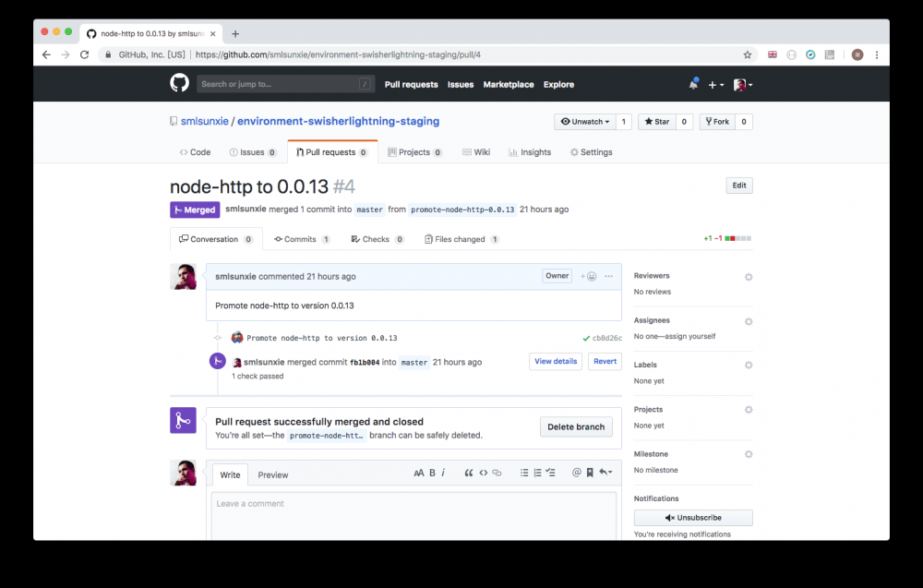Open the comment's three-dot options menu

608,276
